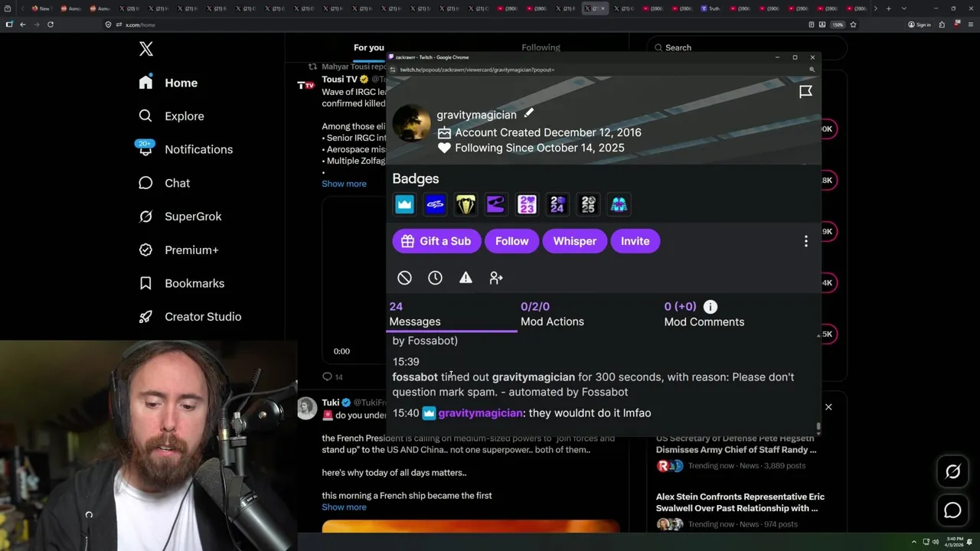Click the purple Twitch sunglasses badge

(x=496, y=204)
